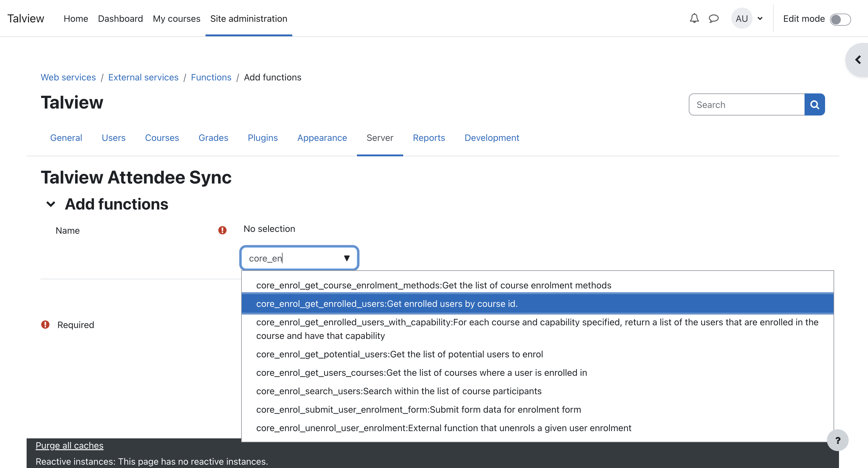Open the notifications bell icon
This screenshot has width=868, height=468.
pyautogui.click(x=694, y=18)
